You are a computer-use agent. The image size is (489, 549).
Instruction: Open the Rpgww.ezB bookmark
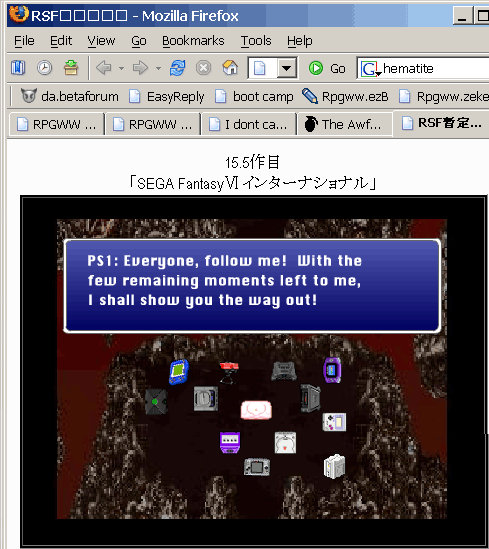click(x=345, y=96)
